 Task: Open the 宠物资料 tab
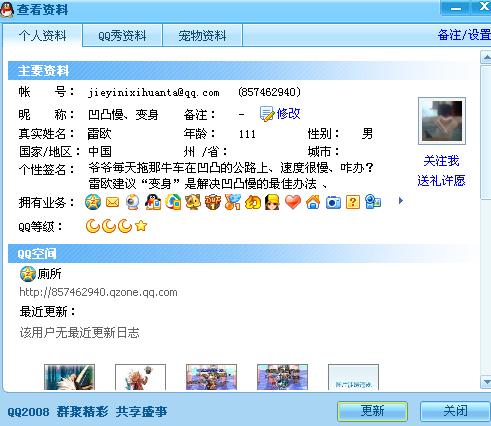coord(202,36)
